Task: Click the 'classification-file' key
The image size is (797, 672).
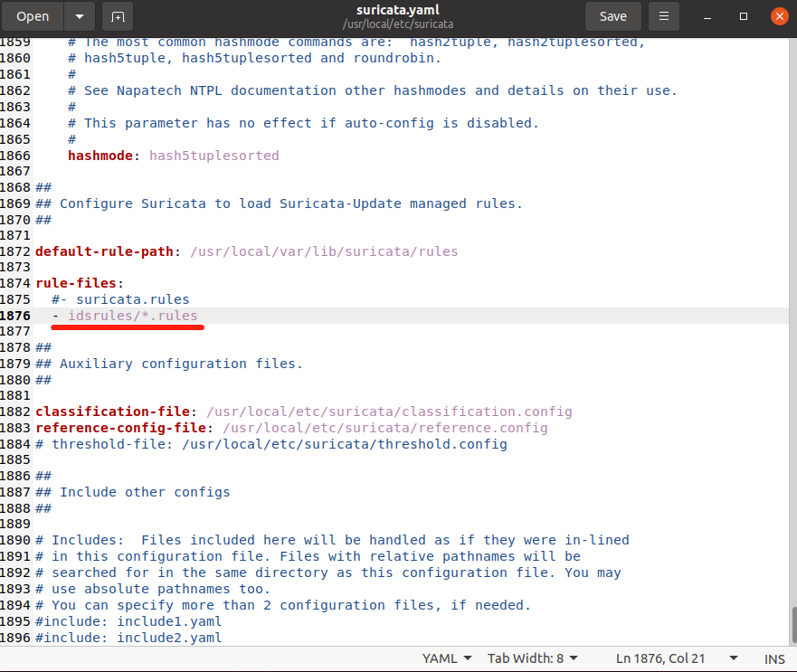Action: point(112,412)
